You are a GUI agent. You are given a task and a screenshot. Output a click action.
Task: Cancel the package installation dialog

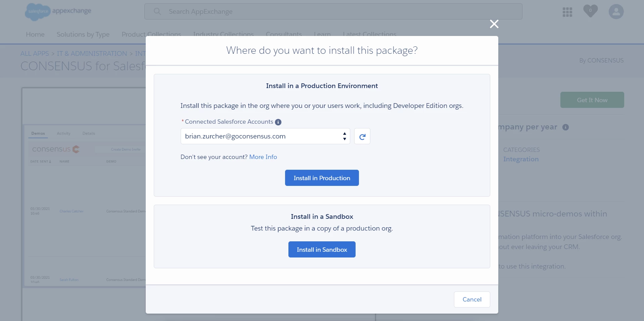click(x=472, y=299)
